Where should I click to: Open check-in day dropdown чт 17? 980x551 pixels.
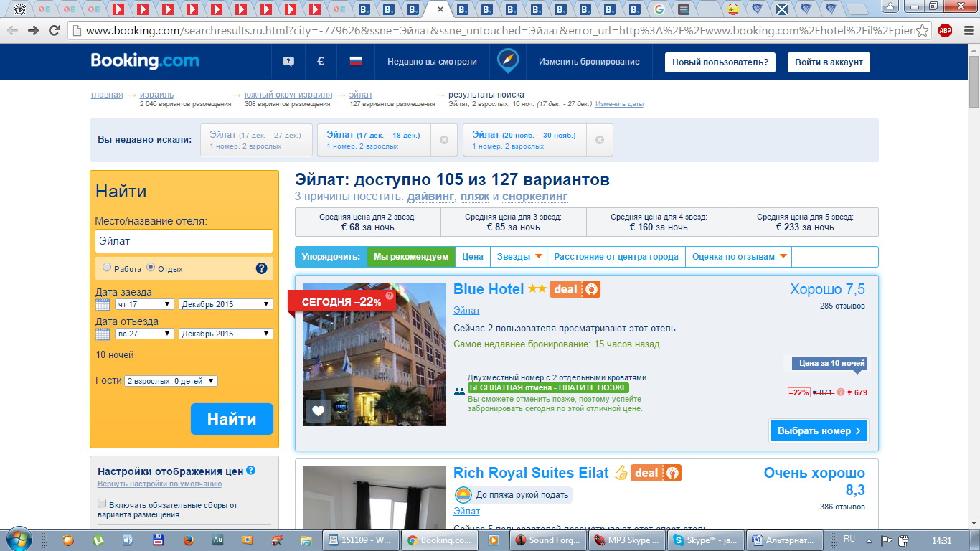point(144,304)
